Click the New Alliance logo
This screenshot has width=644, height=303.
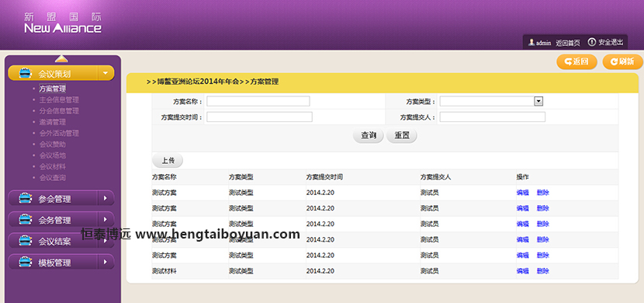(x=62, y=23)
